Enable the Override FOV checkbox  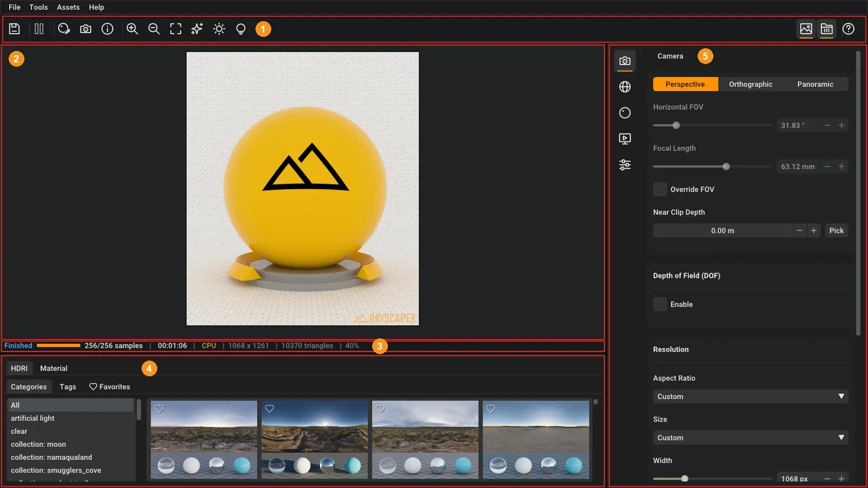pyautogui.click(x=660, y=189)
